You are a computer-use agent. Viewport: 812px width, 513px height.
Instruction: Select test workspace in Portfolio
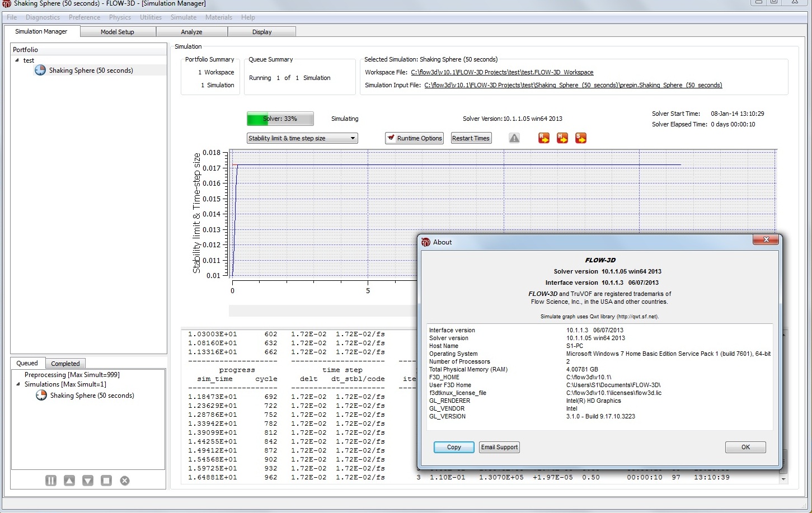29,60
